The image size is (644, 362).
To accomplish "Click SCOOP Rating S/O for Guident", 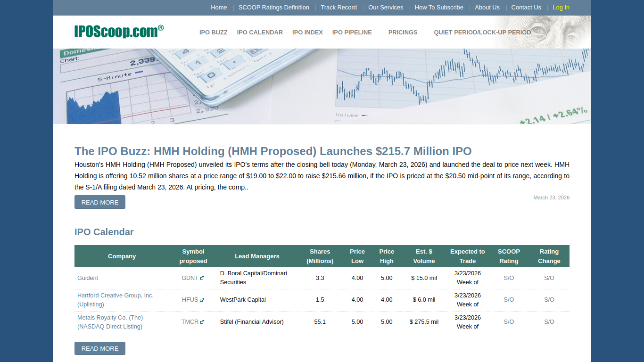I will 509,278.
